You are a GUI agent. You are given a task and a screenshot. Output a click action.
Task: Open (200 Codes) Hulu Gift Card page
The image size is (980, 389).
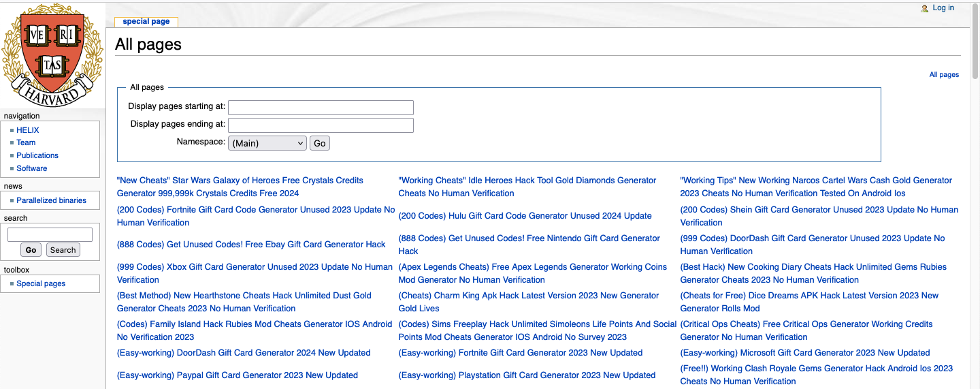pos(525,216)
